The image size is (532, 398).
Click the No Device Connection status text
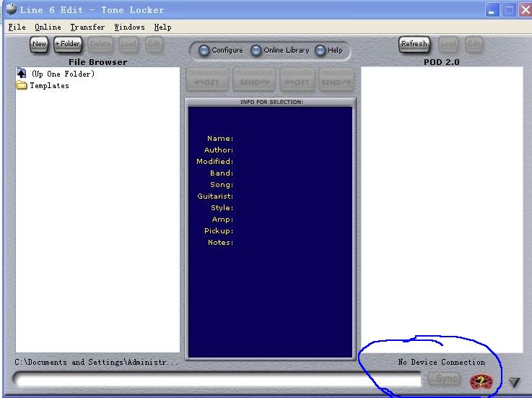point(442,362)
